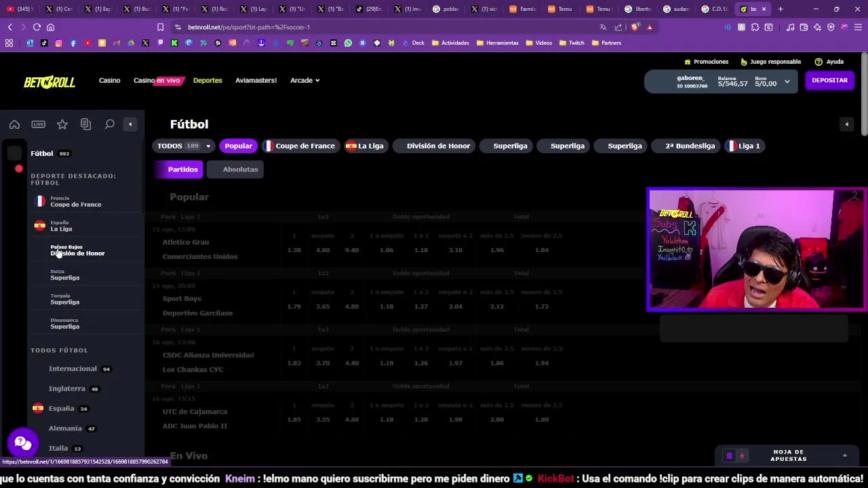Click the browser home button

point(50,27)
